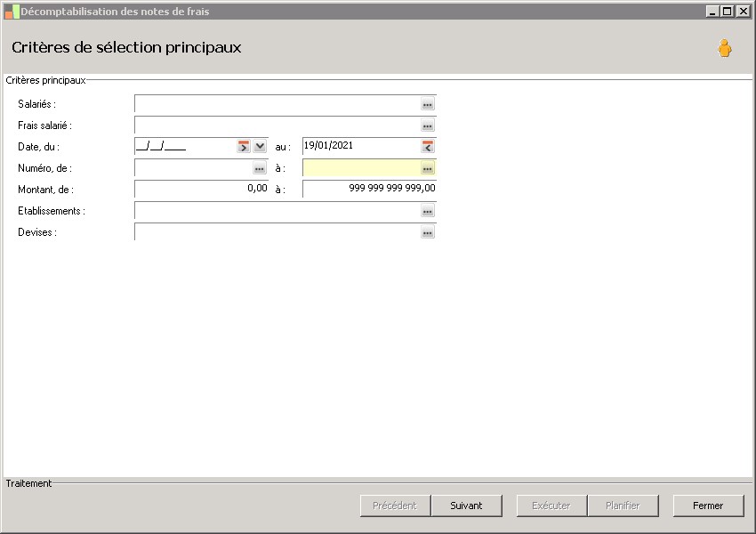Click the Montant field showing 999 999 999 999,00
Screen dimensions: 756x534
pyautogui.click(x=369, y=189)
